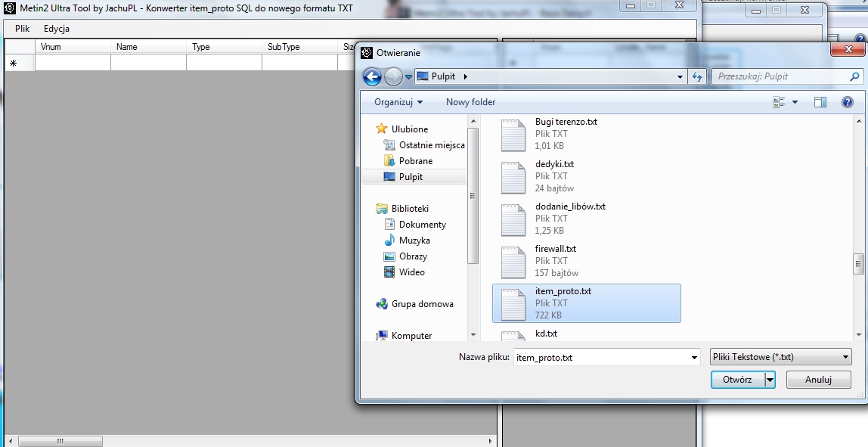This screenshot has width=868, height=447.
Task: Open the Pliki Tekstowe (*.txt) filter dropdown
Action: pos(780,357)
